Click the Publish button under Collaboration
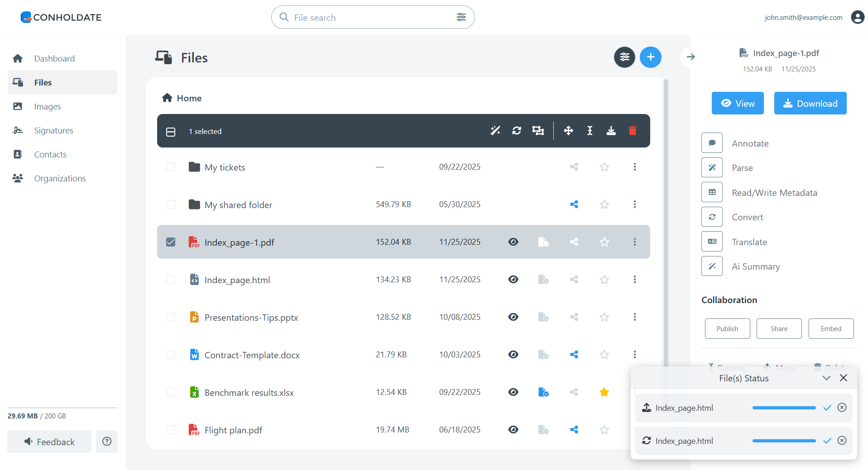868x470 pixels. tap(727, 328)
